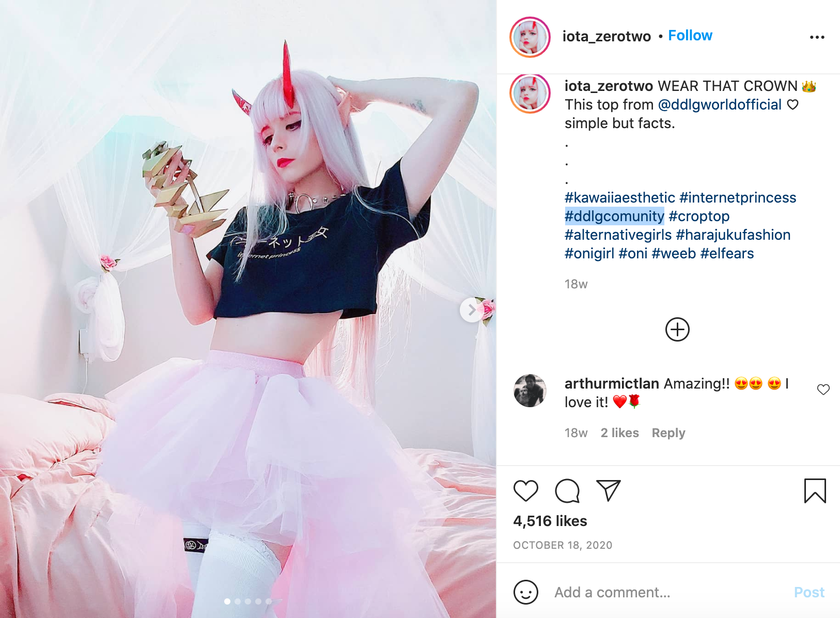This screenshot has width=840, height=618.
Task: Open the three-dot more options menu
Action: point(817,37)
